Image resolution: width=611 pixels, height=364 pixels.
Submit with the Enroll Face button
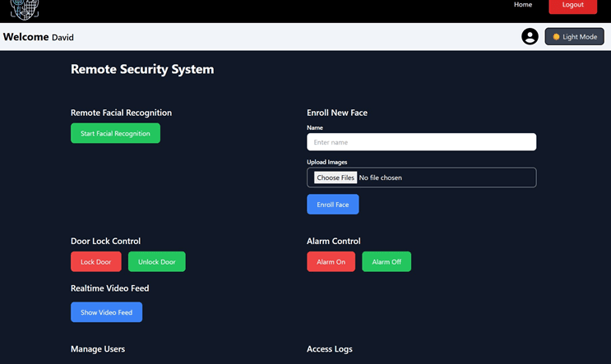[333, 205]
